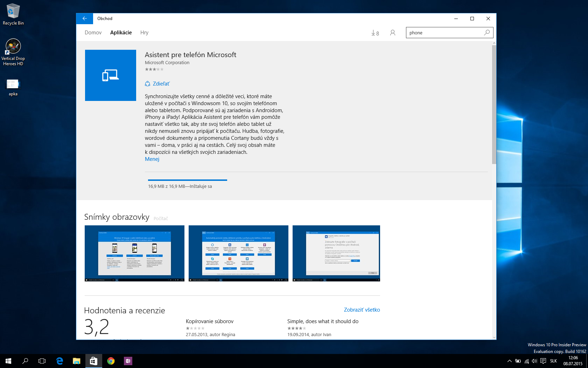
Task: Open the clock showing 12:06
Action: [573, 361]
